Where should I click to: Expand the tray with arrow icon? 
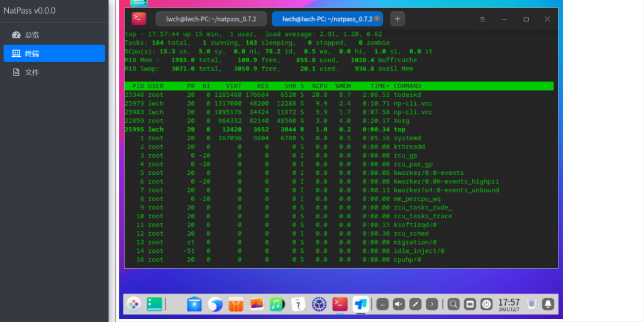431,304
